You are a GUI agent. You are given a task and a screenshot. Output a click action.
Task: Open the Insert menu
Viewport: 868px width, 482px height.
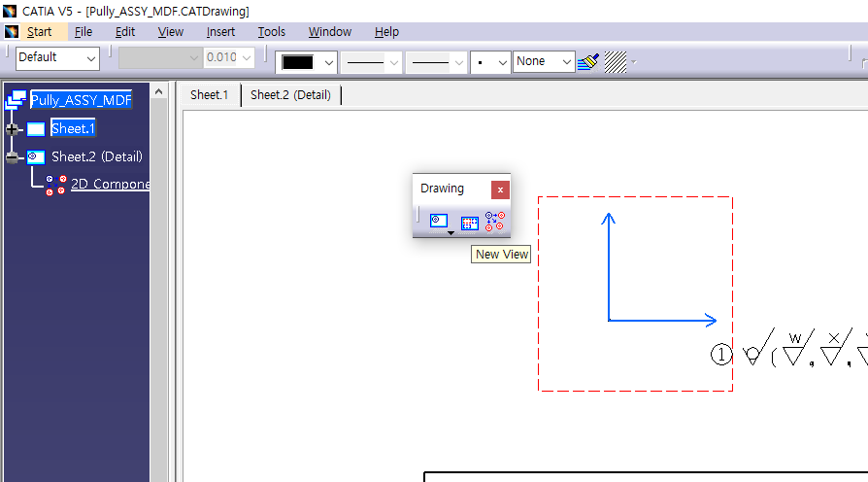[x=220, y=32]
